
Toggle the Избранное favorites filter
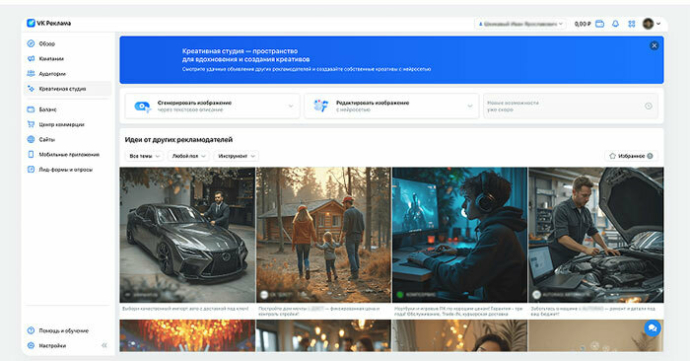click(x=631, y=156)
